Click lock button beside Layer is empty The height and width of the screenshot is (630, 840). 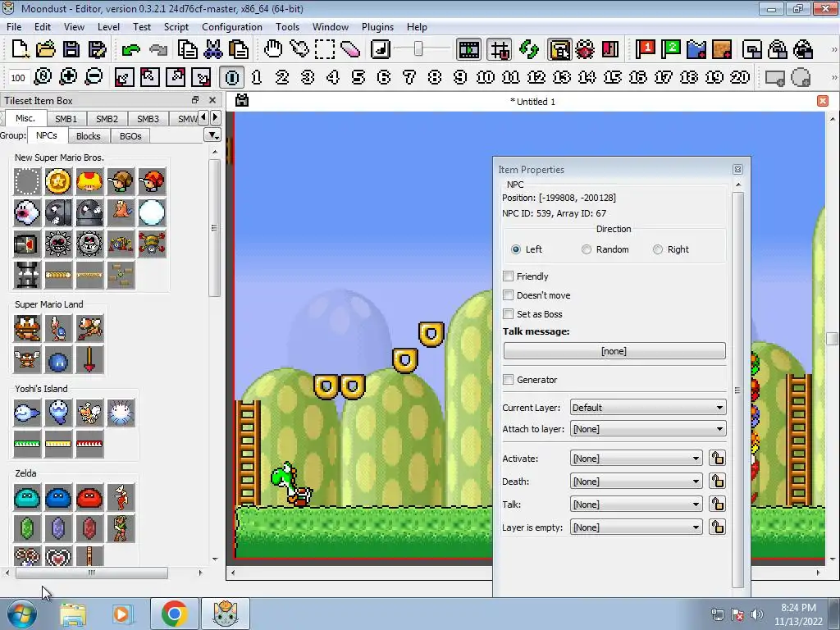[x=717, y=527]
